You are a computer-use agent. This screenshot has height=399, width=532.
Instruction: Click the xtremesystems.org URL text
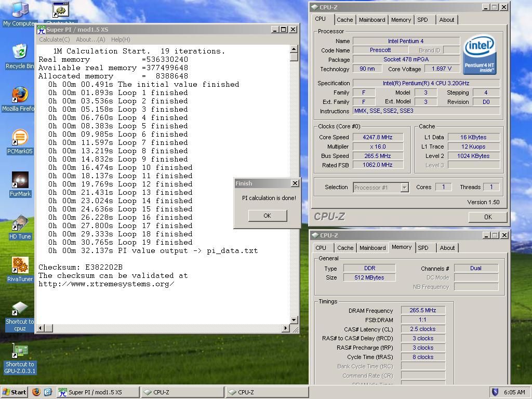(106, 284)
